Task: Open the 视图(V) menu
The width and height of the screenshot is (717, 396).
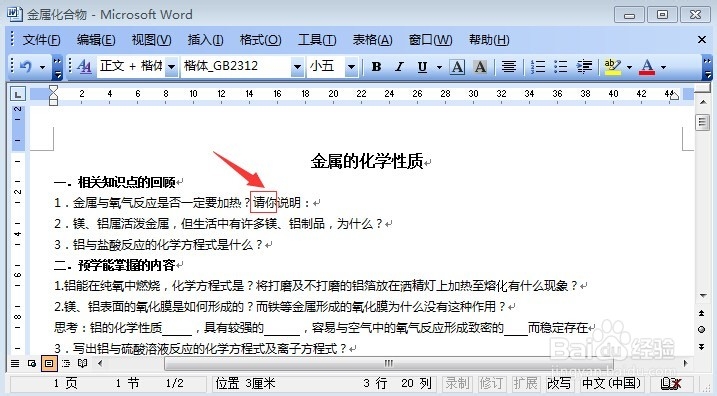Action: click(x=151, y=40)
